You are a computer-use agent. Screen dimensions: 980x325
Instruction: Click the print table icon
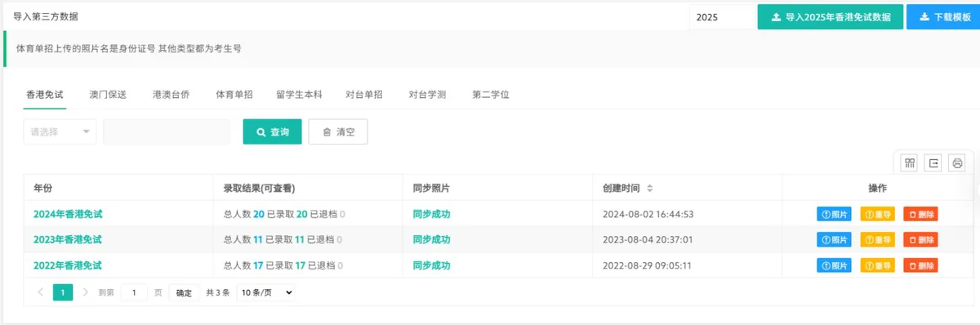tap(958, 162)
